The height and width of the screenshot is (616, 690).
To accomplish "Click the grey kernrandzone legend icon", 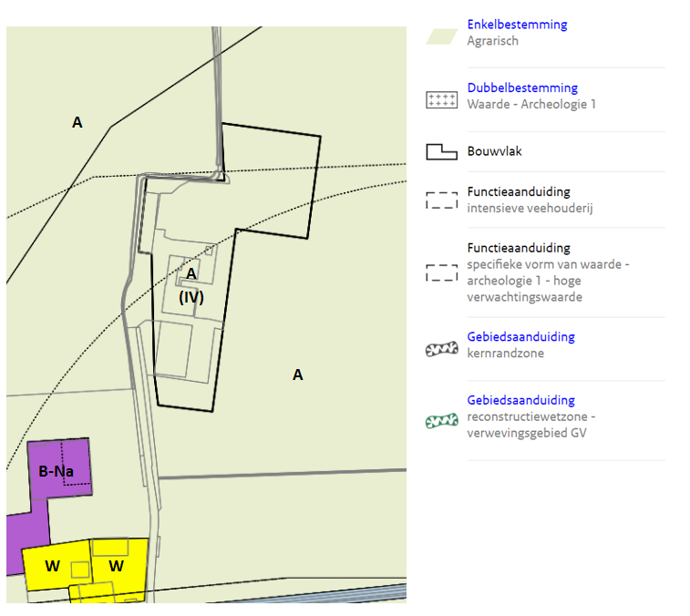I will [x=442, y=349].
